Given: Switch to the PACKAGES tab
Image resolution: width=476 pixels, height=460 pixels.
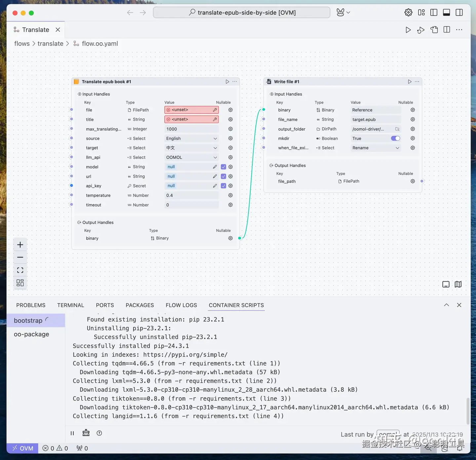Looking at the screenshot, I should (x=140, y=305).
